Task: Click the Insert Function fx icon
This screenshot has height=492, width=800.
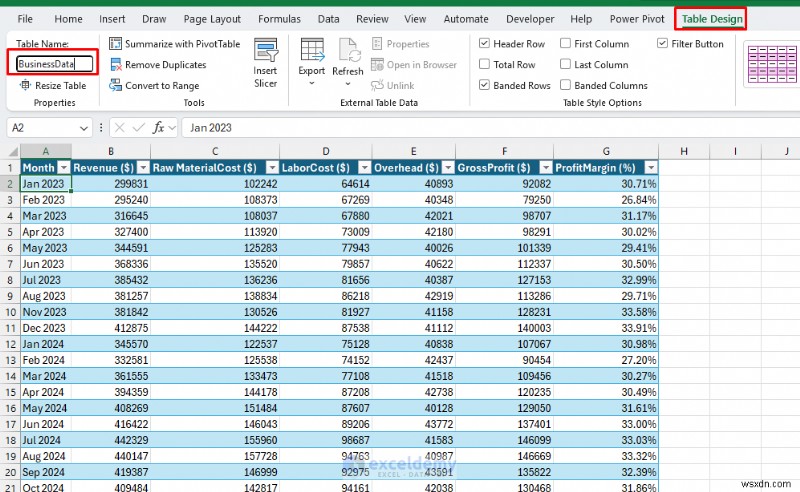Action: click(158, 128)
